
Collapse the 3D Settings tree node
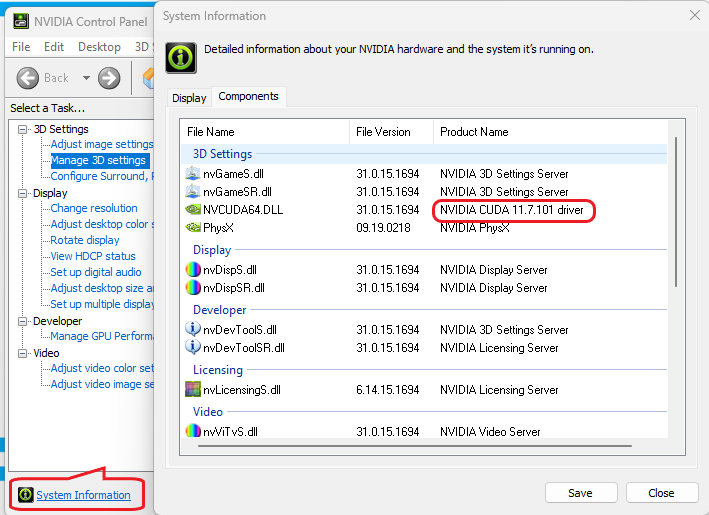click(x=24, y=129)
